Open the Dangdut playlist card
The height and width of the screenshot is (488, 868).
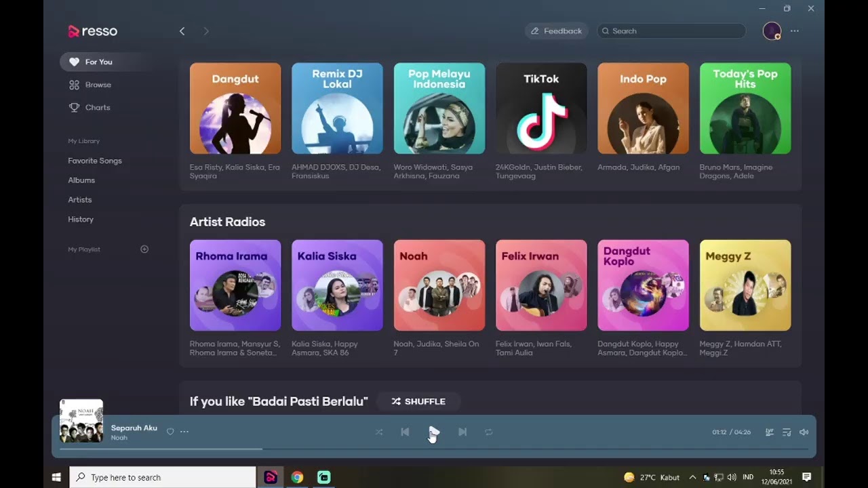pyautogui.click(x=235, y=108)
